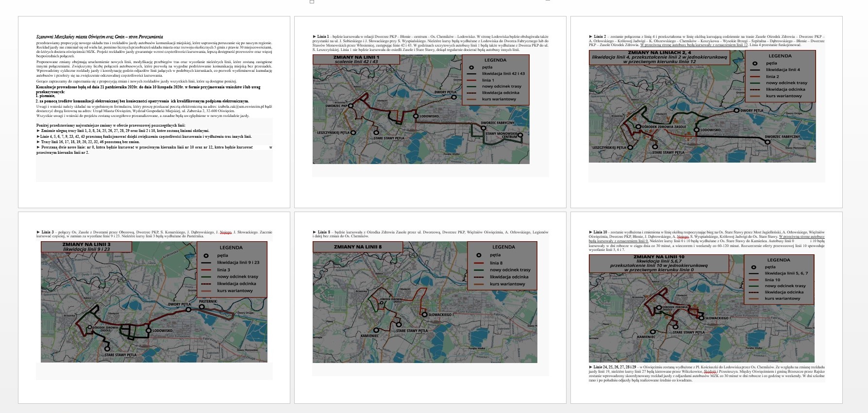Click the map title "ZMIANY NA LINIACH 2, 4"

[x=659, y=53]
